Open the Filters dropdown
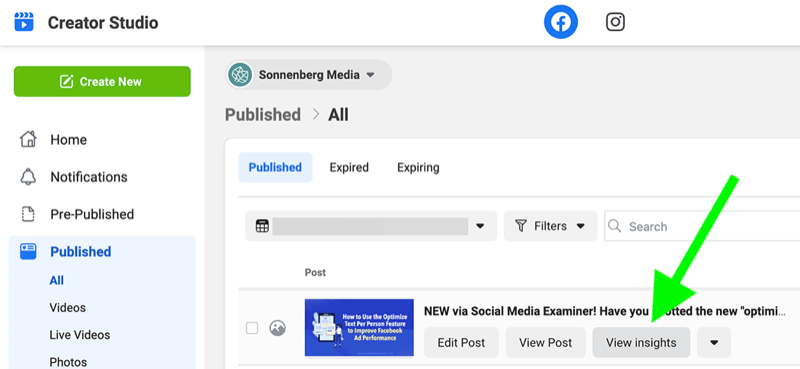 tap(551, 226)
